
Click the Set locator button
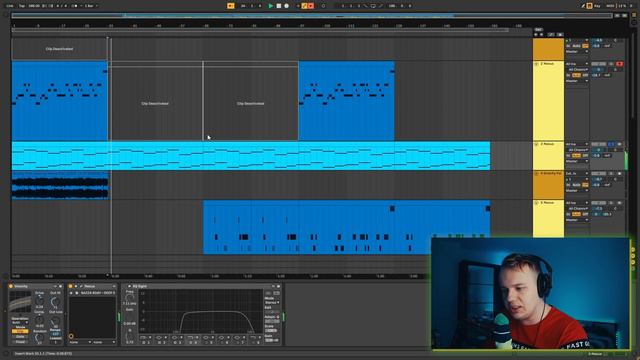point(539,30)
